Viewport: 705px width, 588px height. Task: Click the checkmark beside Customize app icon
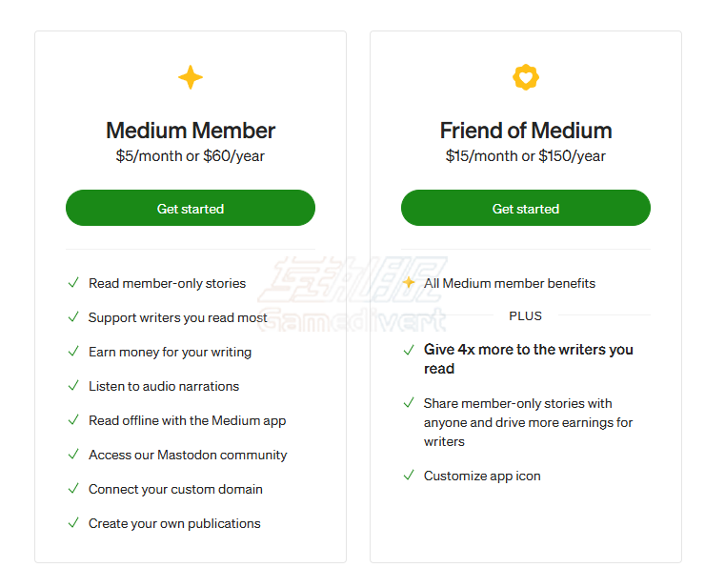pos(409,476)
